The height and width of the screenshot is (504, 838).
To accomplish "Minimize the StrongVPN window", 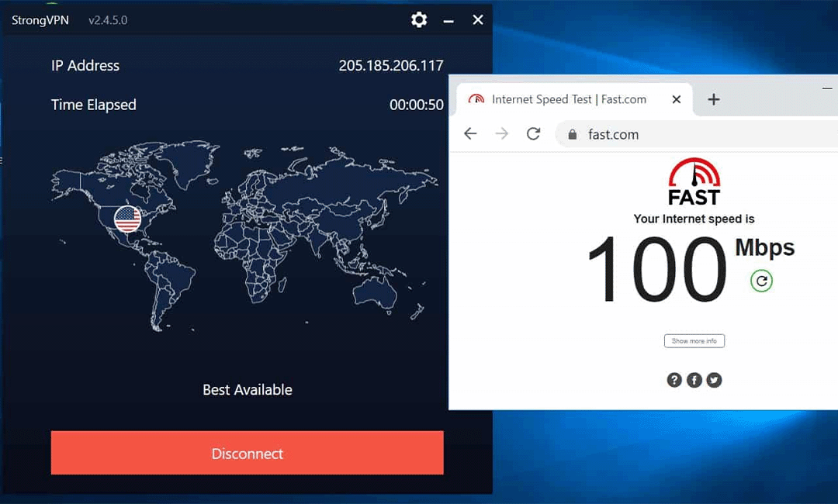I will [448, 20].
